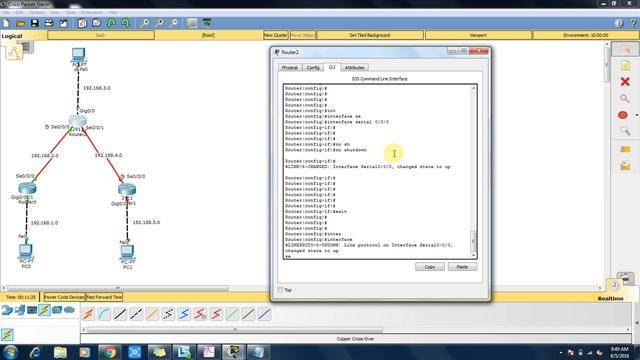640x360 pixels.
Task: Click inside the IOS CLI terminal area
Action: coord(377,171)
